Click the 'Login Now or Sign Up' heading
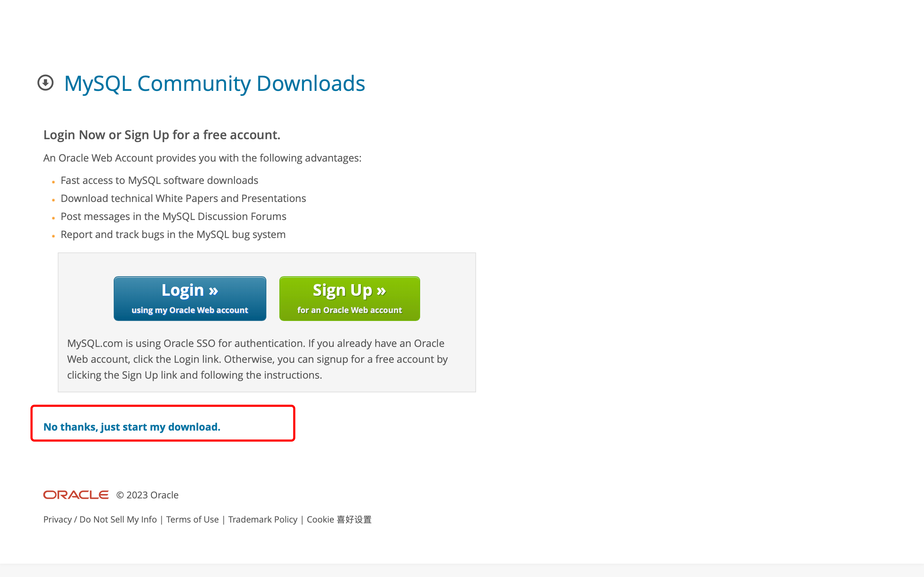This screenshot has width=924, height=577. [162, 135]
